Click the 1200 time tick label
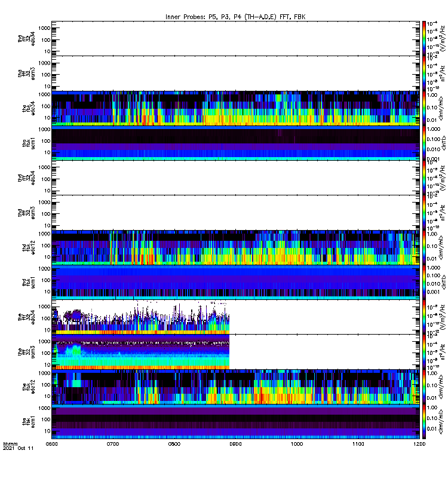The width and height of the screenshot is (448, 478). tap(419, 444)
